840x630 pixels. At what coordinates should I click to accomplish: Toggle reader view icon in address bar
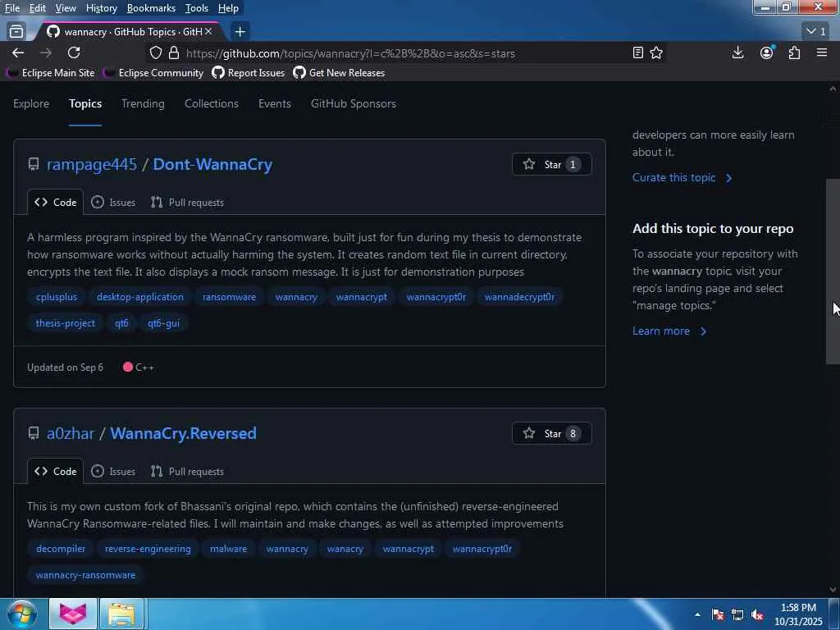[x=637, y=53]
